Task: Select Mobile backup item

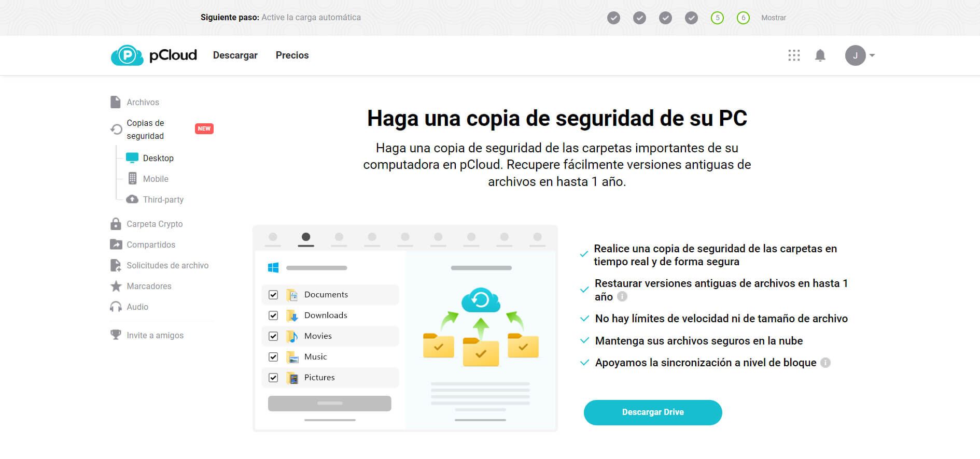Action: tap(156, 179)
